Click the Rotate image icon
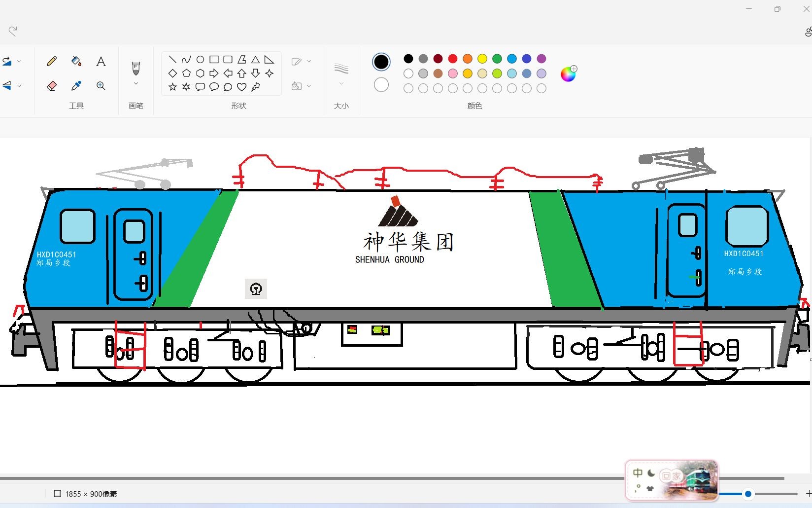The image size is (812, 508). (6, 61)
